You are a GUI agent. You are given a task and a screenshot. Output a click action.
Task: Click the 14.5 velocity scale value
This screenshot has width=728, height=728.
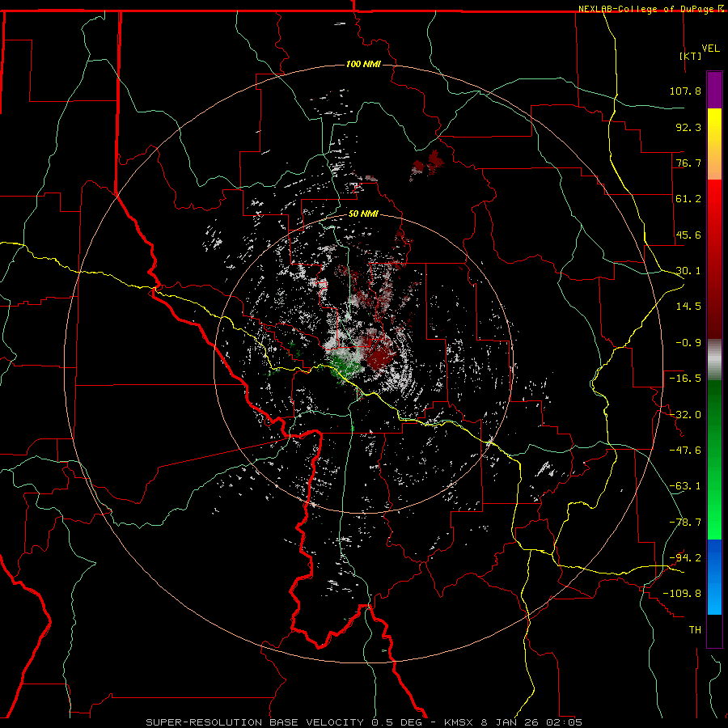tap(688, 307)
